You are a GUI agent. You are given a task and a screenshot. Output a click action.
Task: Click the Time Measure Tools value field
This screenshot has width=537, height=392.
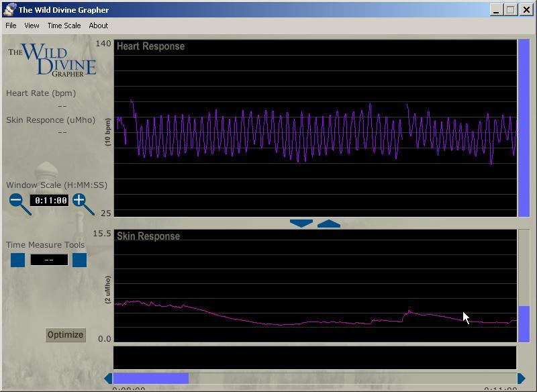pyautogui.click(x=49, y=260)
